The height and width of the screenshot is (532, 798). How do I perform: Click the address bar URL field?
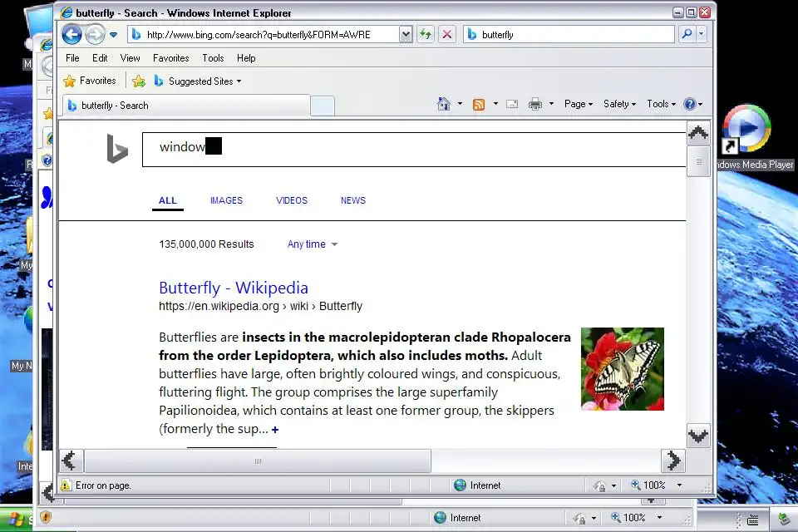269,35
